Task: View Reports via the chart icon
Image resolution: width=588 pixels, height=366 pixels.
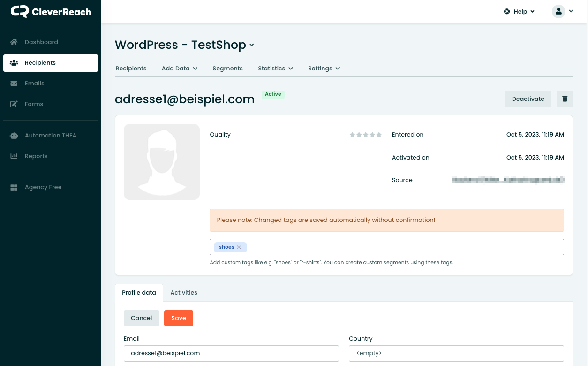Action: (x=14, y=156)
